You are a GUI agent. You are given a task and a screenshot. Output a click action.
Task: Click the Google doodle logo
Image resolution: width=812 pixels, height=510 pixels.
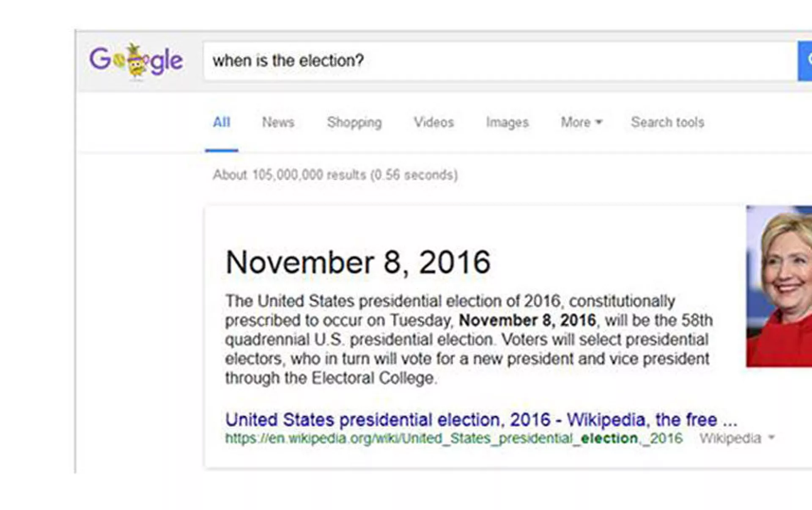pos(136,61)
